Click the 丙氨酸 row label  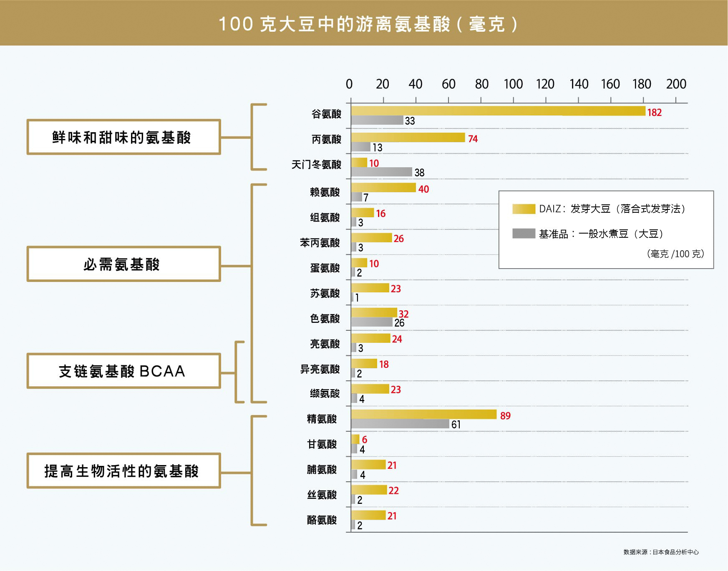pyautogui.click(x=326, y=139)
